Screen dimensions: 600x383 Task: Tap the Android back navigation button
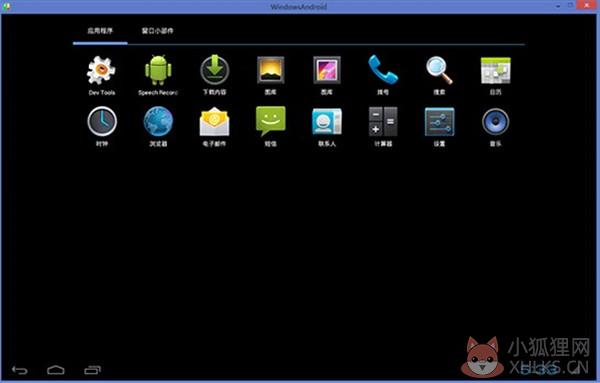pyautogui.click(x=20, y=370)
